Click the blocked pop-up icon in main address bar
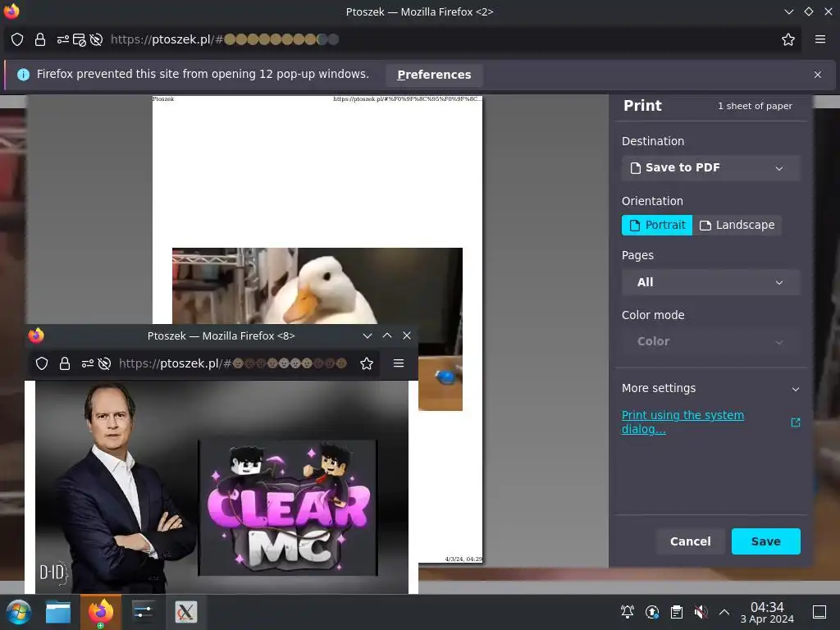The image size is (840, 630). click(x=80, y=39)
